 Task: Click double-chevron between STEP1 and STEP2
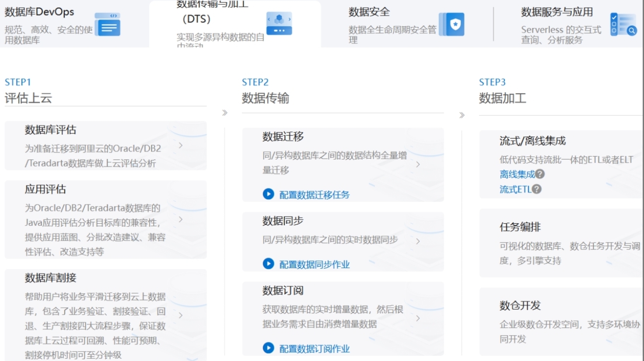pyautogui.click(x=225, y=113)
